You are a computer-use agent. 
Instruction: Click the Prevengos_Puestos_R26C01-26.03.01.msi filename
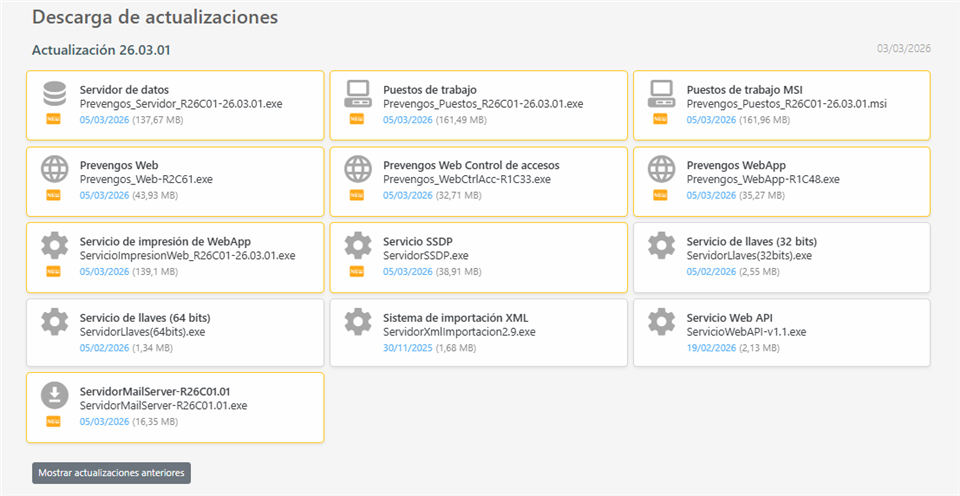[787, 104]
